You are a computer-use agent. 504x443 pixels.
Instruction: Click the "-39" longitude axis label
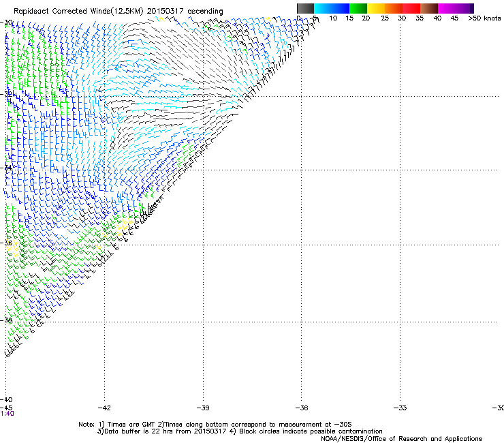tap(203, 408)
